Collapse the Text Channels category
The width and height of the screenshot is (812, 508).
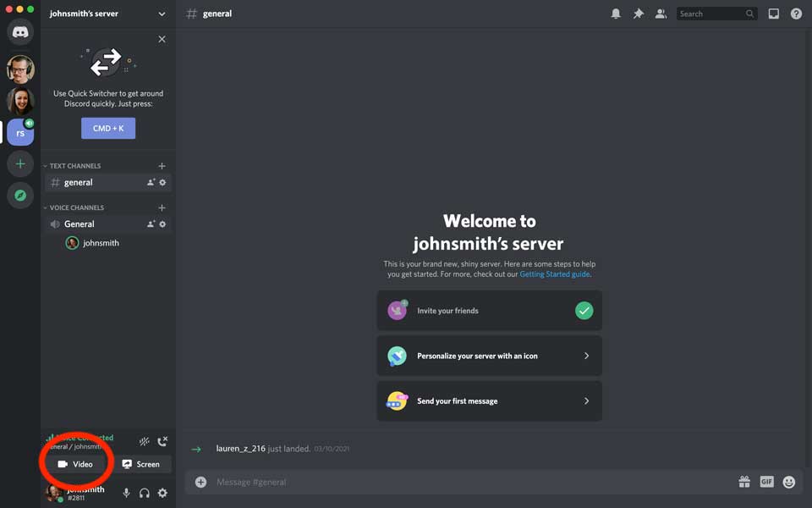tap(74, 165)
